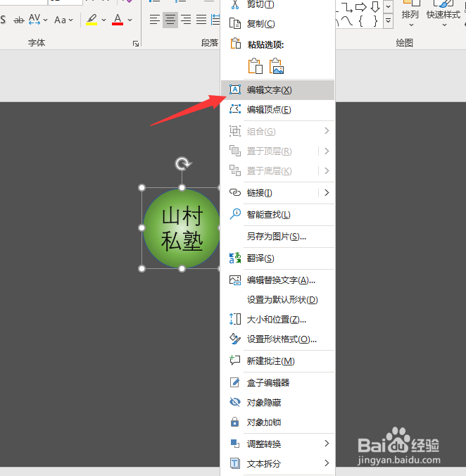466x476 pixels.
Task: Toggle center text alignment
Action: [x=170, y=20]
